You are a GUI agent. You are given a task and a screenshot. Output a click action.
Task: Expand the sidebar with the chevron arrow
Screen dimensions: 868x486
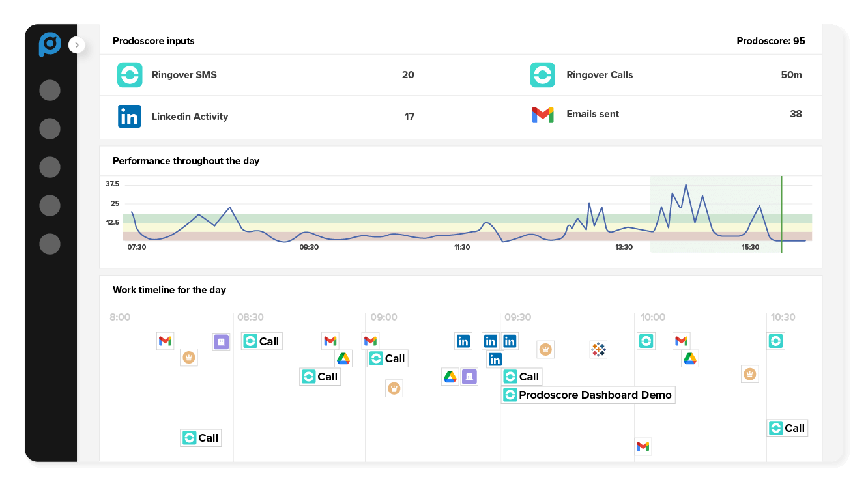pos(77,45)
